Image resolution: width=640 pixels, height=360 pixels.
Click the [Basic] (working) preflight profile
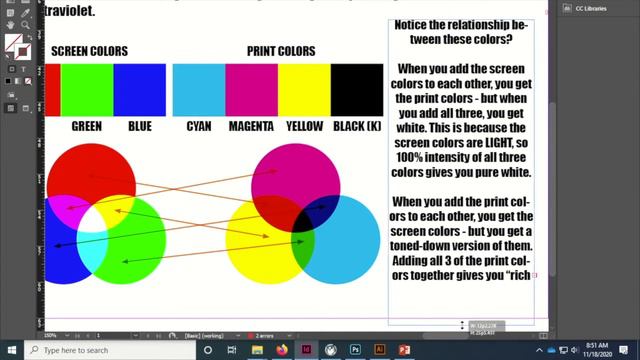point(204,336)
